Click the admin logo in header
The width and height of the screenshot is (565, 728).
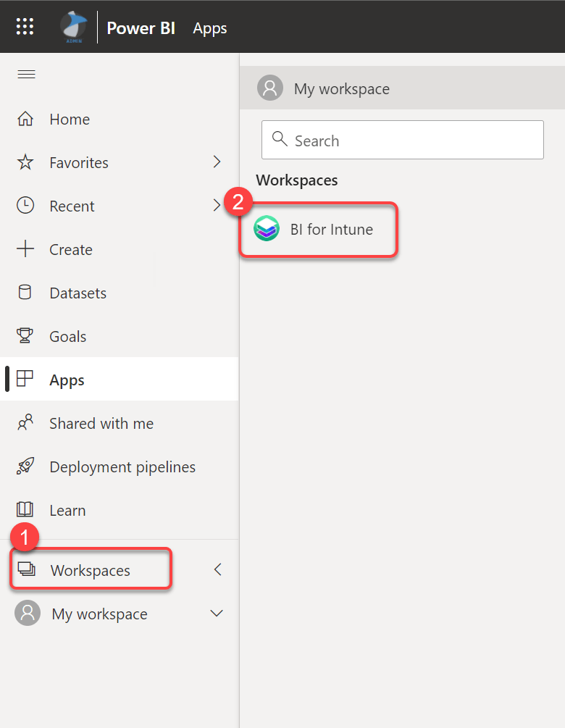[73, 28]
